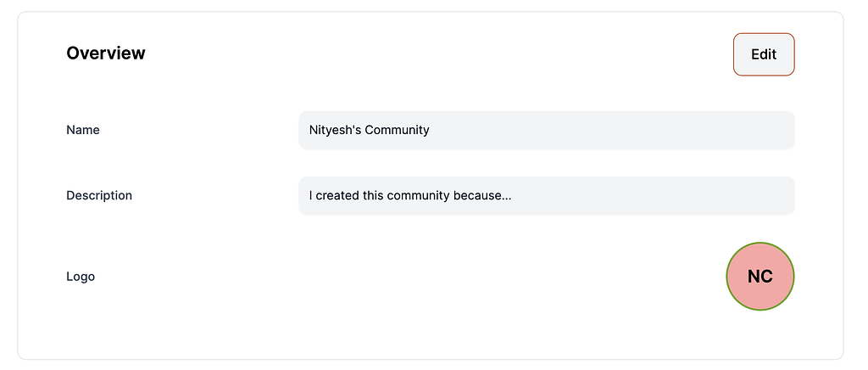Click the empty end of the Description box

654,195
